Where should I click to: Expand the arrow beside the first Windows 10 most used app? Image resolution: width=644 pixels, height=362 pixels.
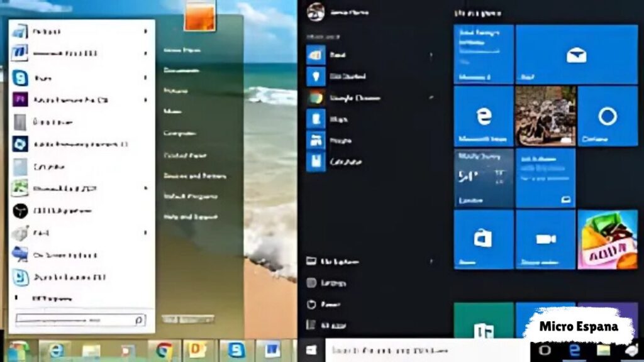coord(431,55)
